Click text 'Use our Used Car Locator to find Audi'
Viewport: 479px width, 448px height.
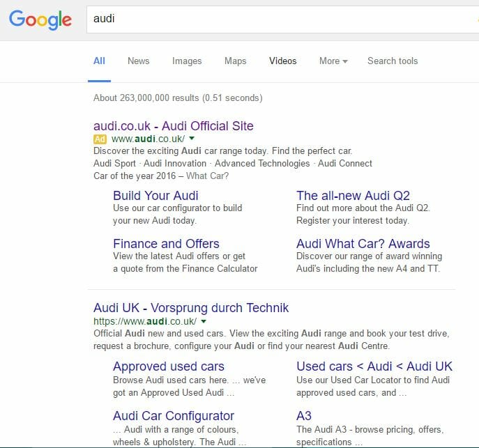pyautogui.click(x=373, y=380)
